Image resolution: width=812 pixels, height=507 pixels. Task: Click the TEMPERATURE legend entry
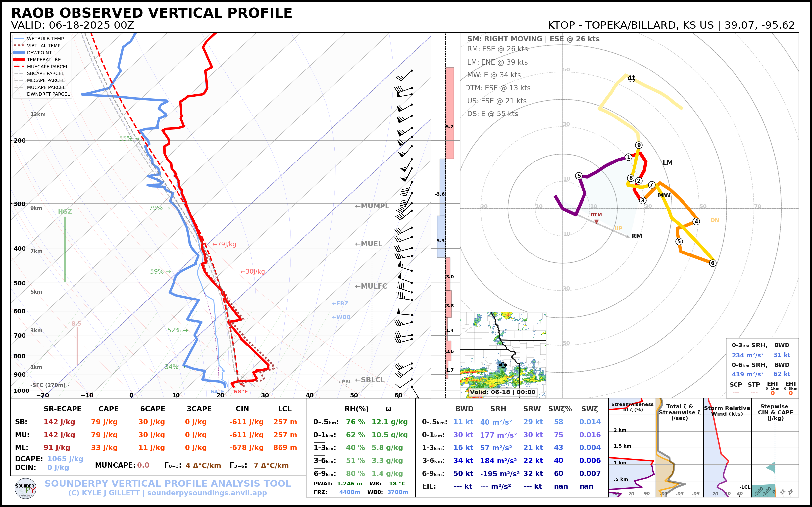[x=44, y=60]
